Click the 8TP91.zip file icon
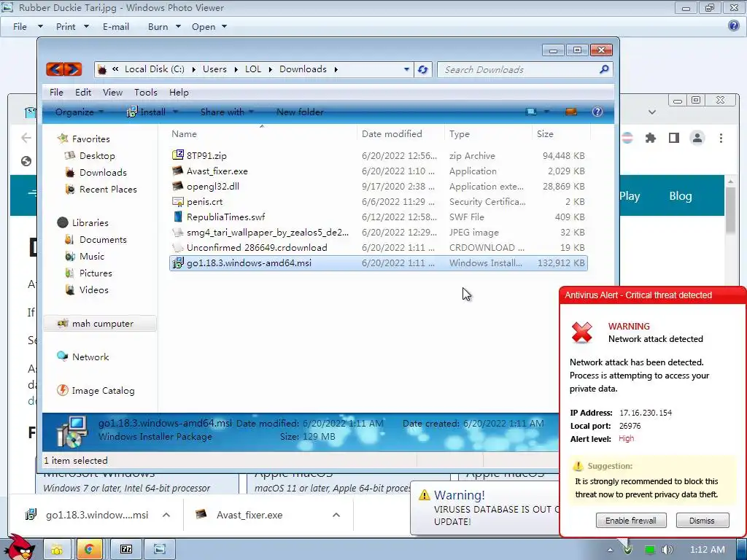 coord(178,155)
